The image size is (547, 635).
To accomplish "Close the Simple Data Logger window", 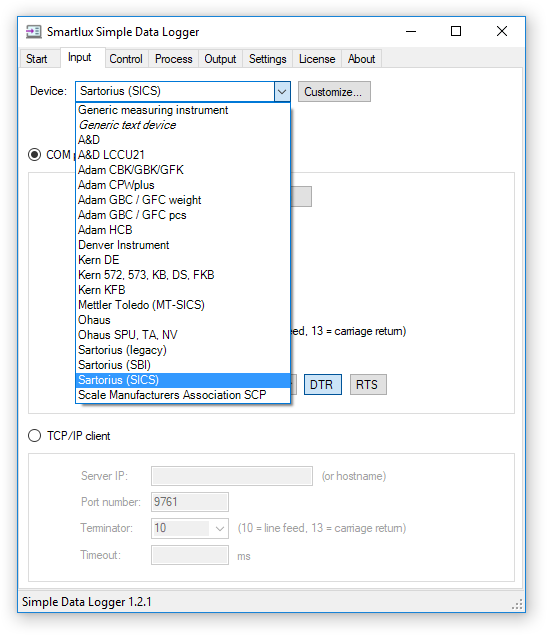I will [502, 32].
